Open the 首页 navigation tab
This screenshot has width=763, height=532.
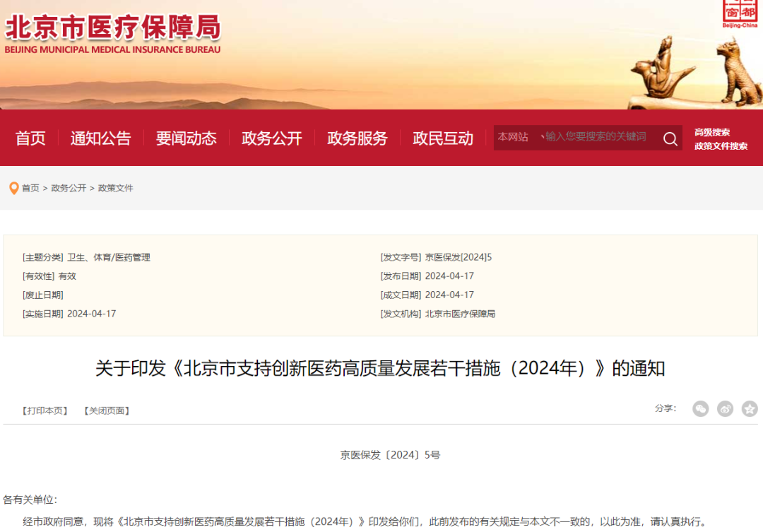[30, 138]
